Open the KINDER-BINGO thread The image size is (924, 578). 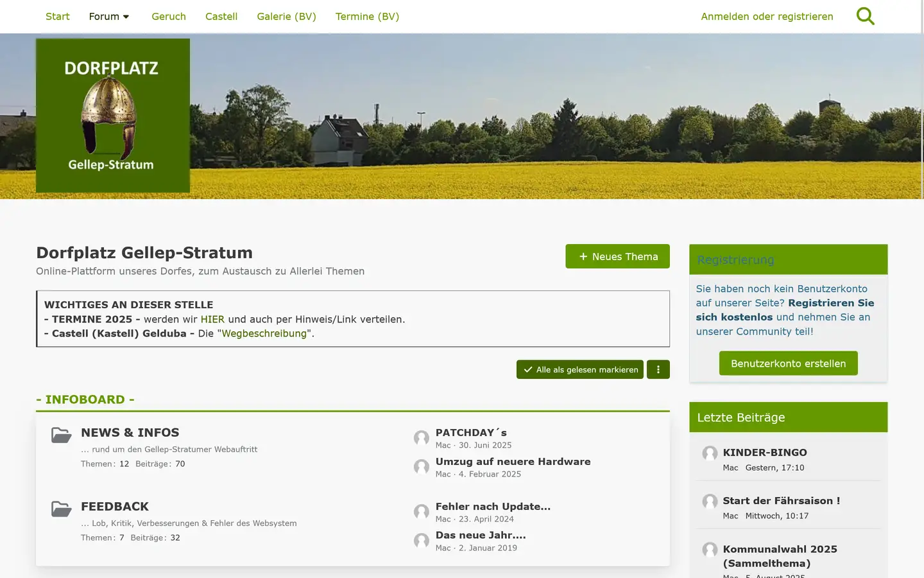[764, 452]
